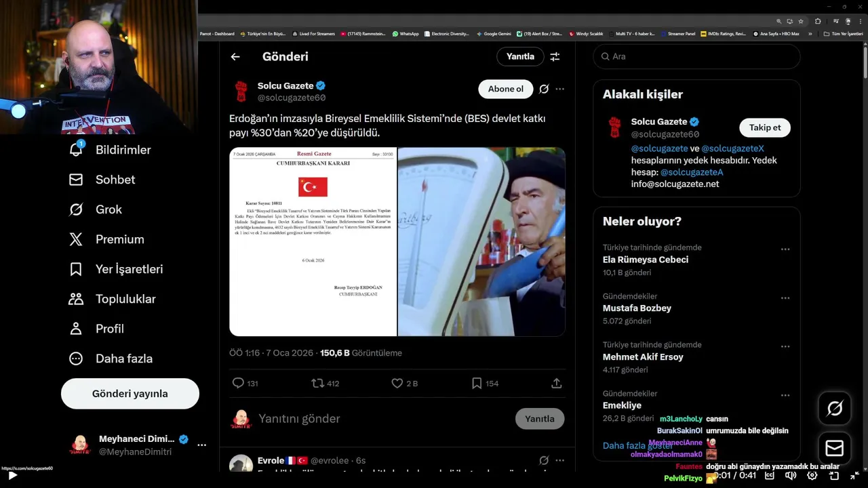Open the floating Grok button

(835, 408)
